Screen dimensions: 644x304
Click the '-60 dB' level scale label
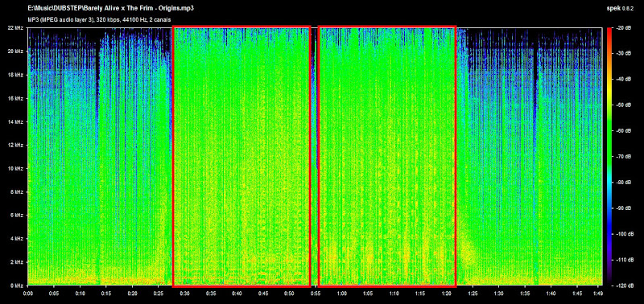pyautogui.click(x=623, y=131)
